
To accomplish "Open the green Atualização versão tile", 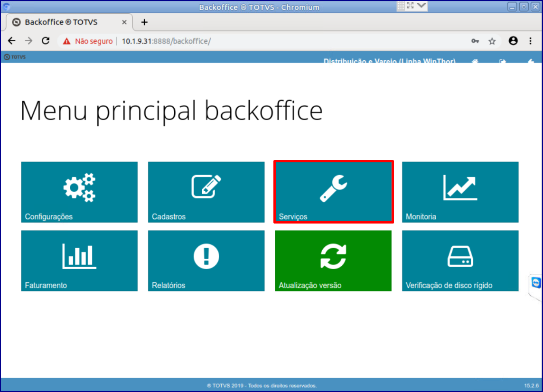I will click(334, 261).
